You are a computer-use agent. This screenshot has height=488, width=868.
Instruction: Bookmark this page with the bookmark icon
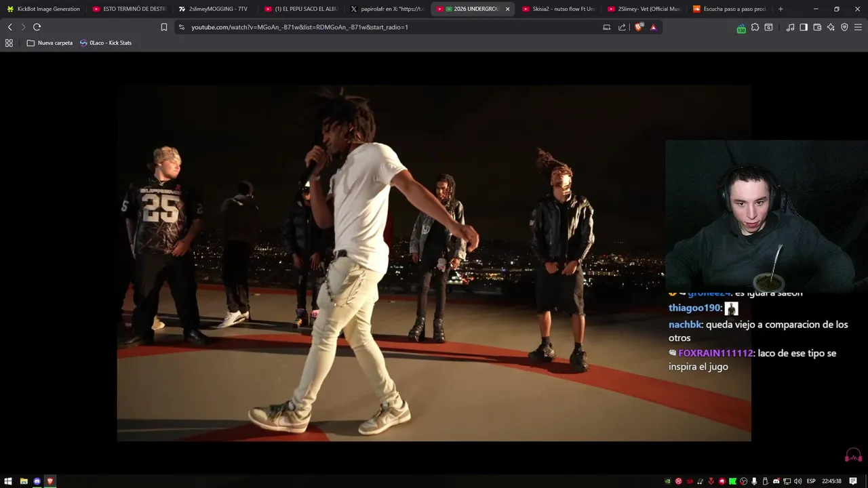tap(164, 27)
